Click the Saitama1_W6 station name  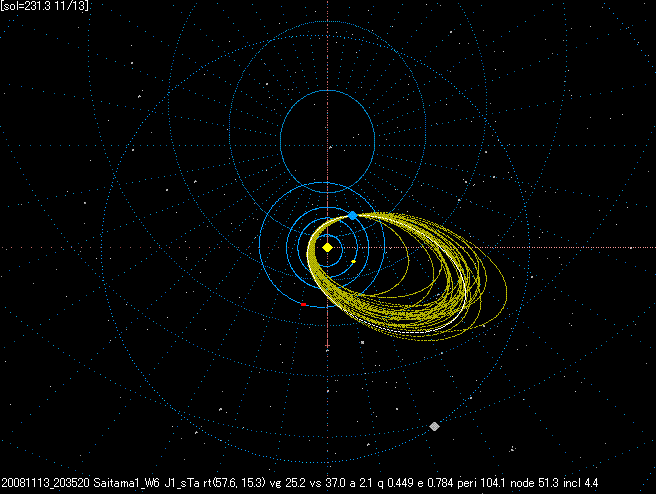click(x=126, y=483)
